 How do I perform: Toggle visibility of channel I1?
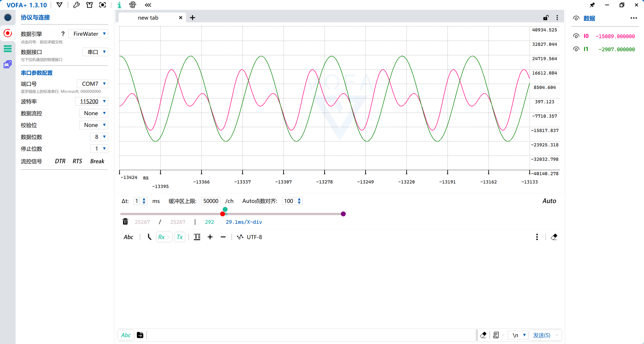(576, 49)
